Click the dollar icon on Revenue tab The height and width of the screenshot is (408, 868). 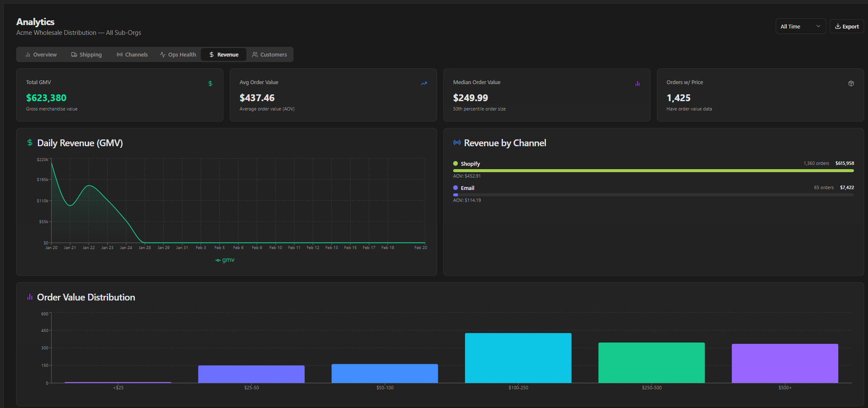(x=211, y=54)
